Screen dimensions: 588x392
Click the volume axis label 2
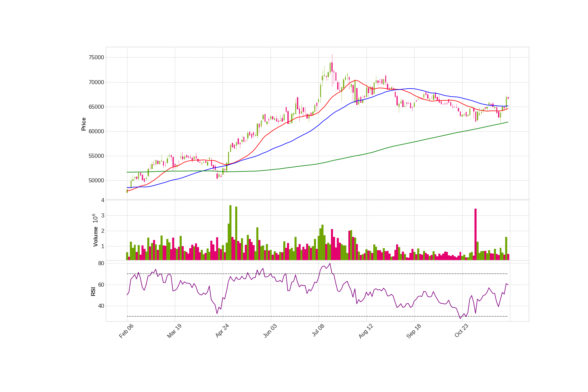tap(103, 231)
